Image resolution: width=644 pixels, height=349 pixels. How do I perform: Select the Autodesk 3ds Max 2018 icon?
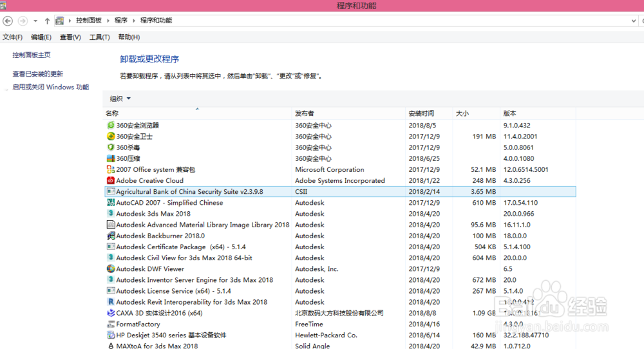click(111, 214)
